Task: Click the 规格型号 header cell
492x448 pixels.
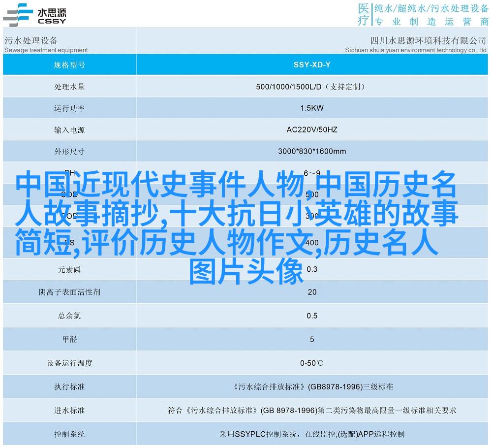Action: coord(69,65)
